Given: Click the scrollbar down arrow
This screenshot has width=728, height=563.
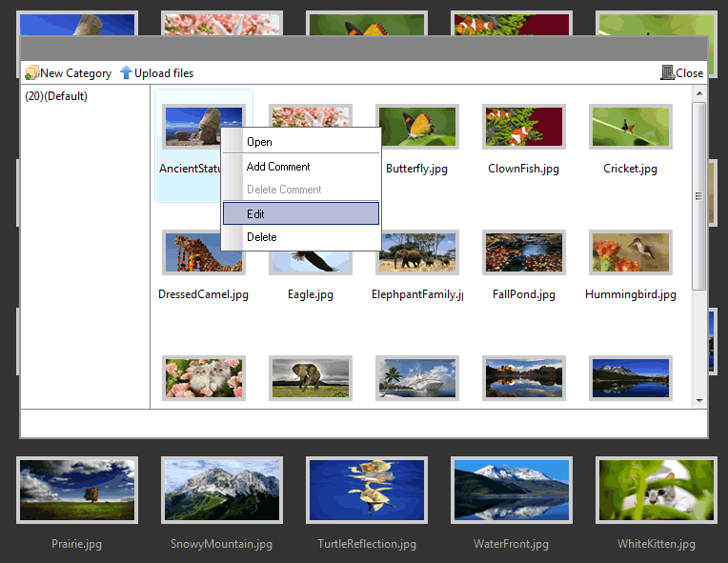Looking at the screenshot, I should (698, 401).
